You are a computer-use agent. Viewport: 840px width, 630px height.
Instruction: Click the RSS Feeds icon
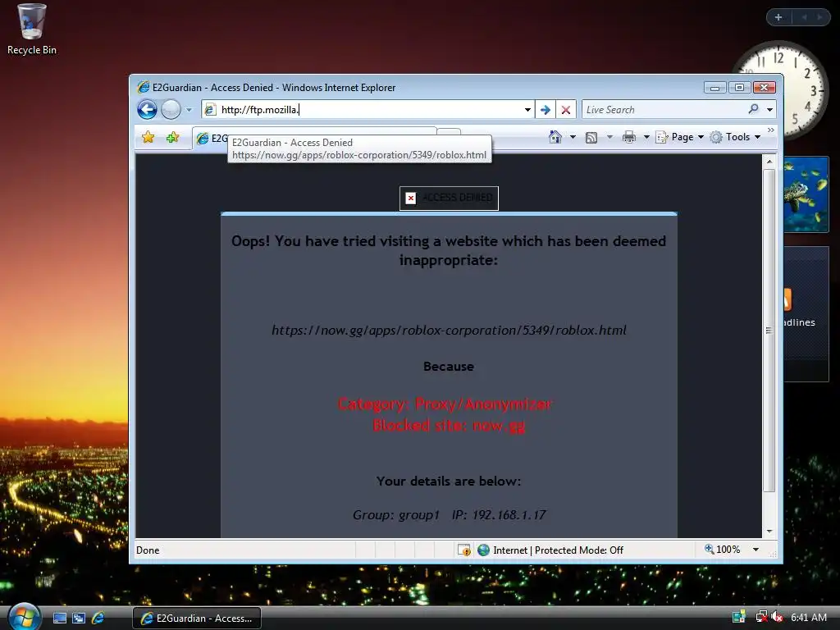click(x=591, y=138)
